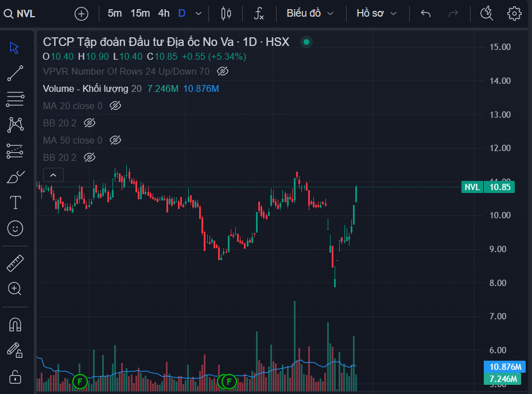
Task: Click the undo arrow button
Action: tap(426, 13)
